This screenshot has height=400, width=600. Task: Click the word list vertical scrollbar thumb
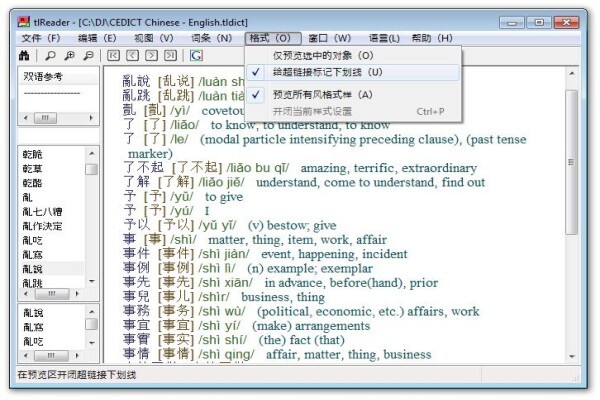(92, 169)
